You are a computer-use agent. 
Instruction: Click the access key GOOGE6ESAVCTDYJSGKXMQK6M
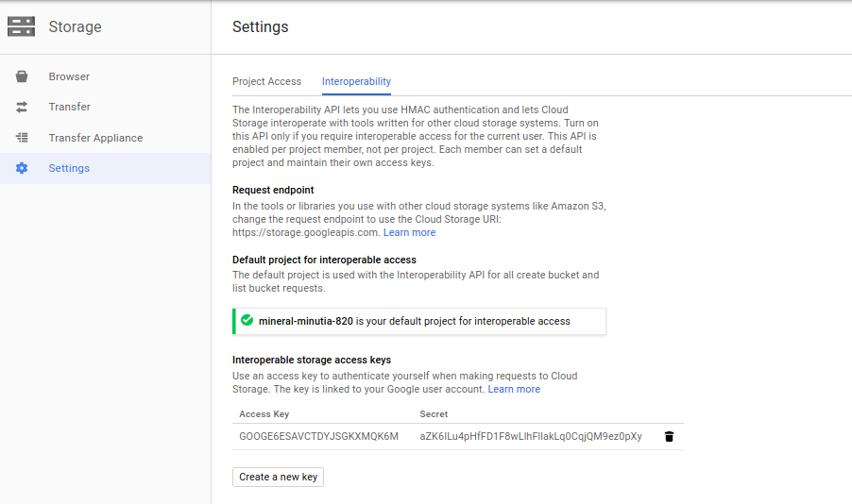(x=318, y=436)
